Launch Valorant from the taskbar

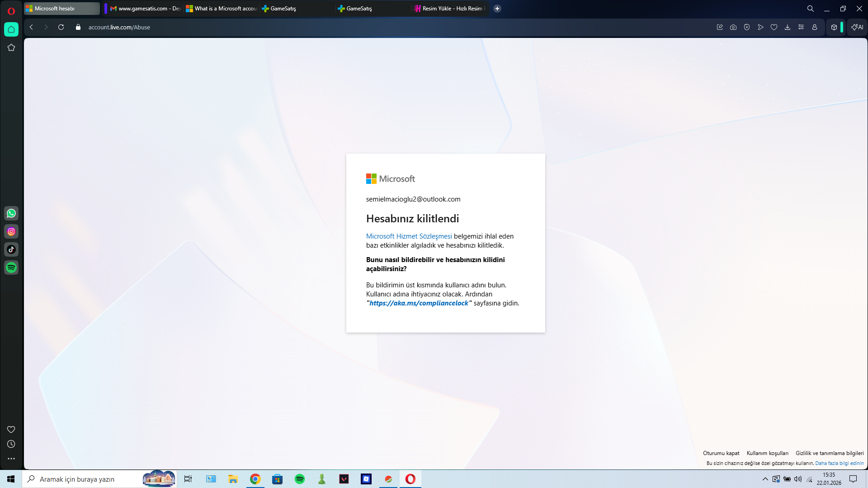[344, 479]
